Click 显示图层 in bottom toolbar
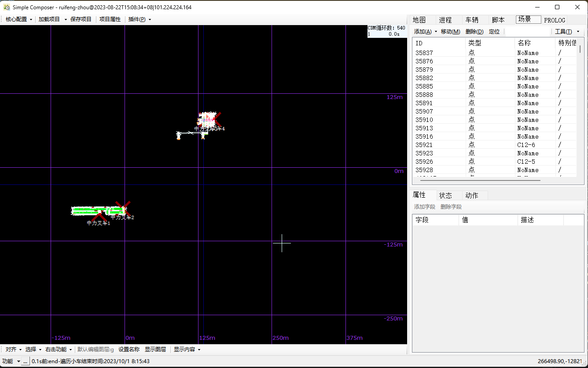Screen dimensions: 588x368 tap(155, 350)
